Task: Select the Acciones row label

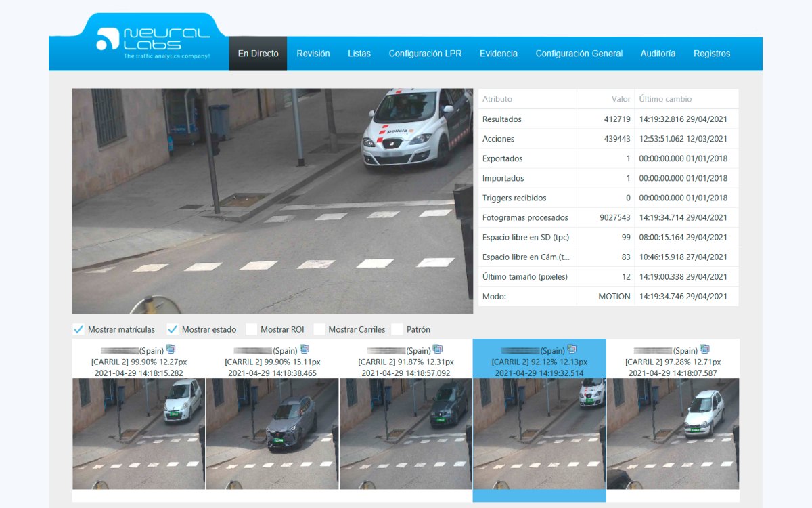Action: 499,139
